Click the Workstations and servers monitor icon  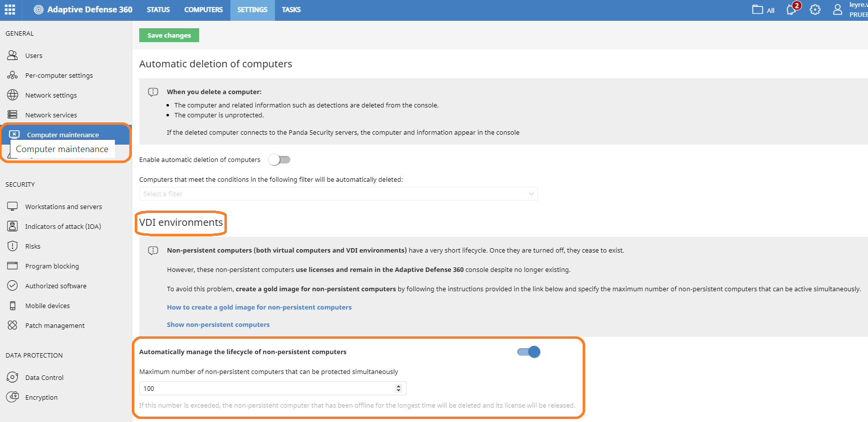12,206
